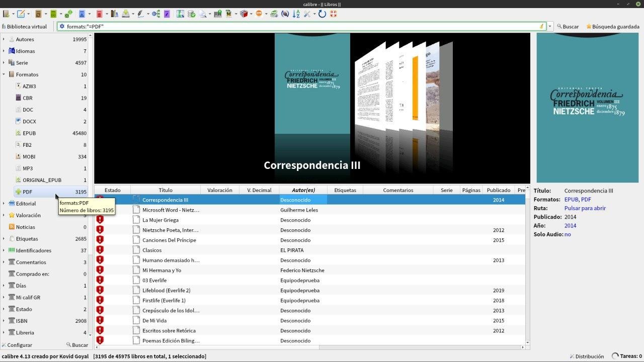Sort by the Título column header
Viewport: 644px width, 362px height.
166,190
